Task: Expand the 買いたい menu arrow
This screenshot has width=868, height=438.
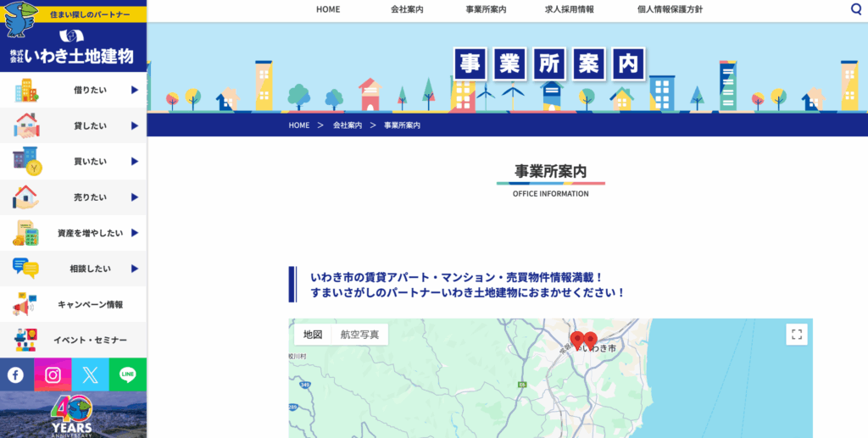Action: (134, 161)
